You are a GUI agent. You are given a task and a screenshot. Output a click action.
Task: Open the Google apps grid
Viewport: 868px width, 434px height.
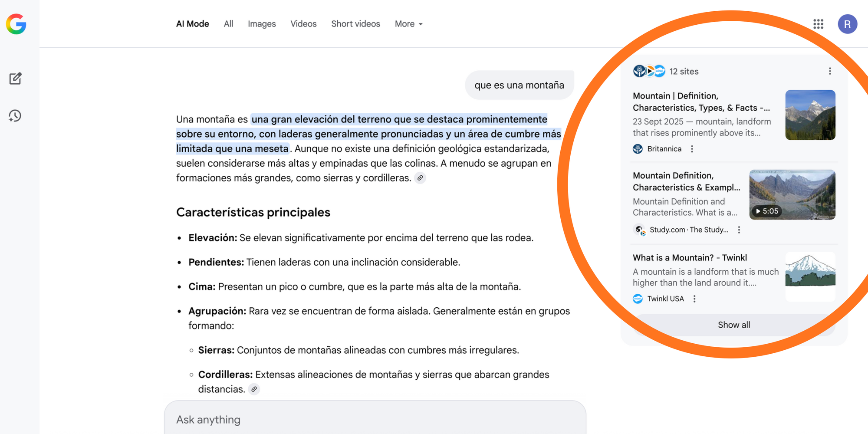click(818, 24)
